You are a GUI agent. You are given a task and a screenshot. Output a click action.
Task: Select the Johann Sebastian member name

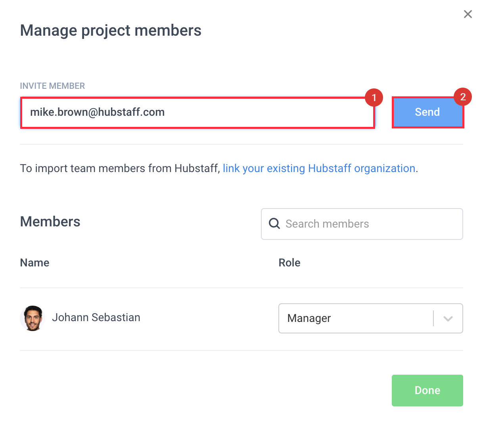[x=96, y=318]
